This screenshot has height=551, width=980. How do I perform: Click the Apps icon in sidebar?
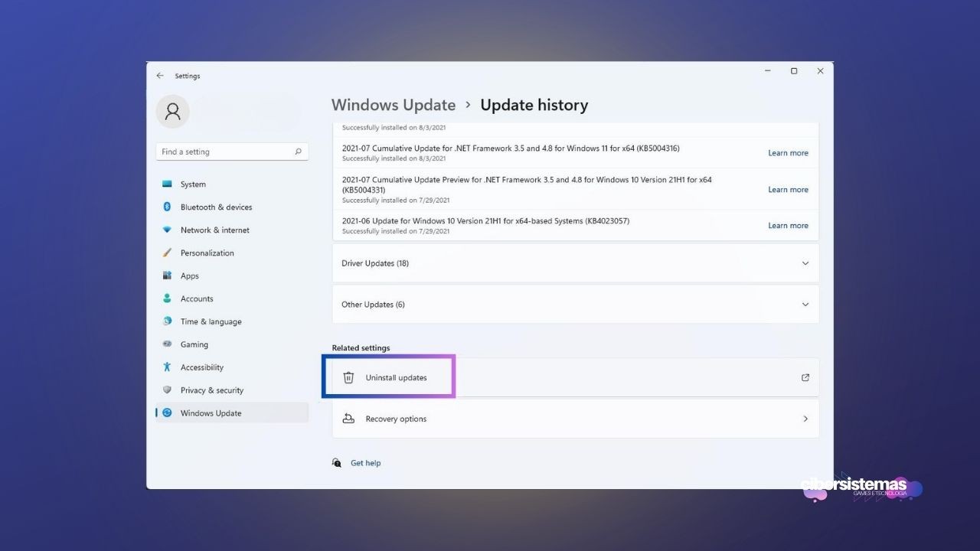pos(167,275)
